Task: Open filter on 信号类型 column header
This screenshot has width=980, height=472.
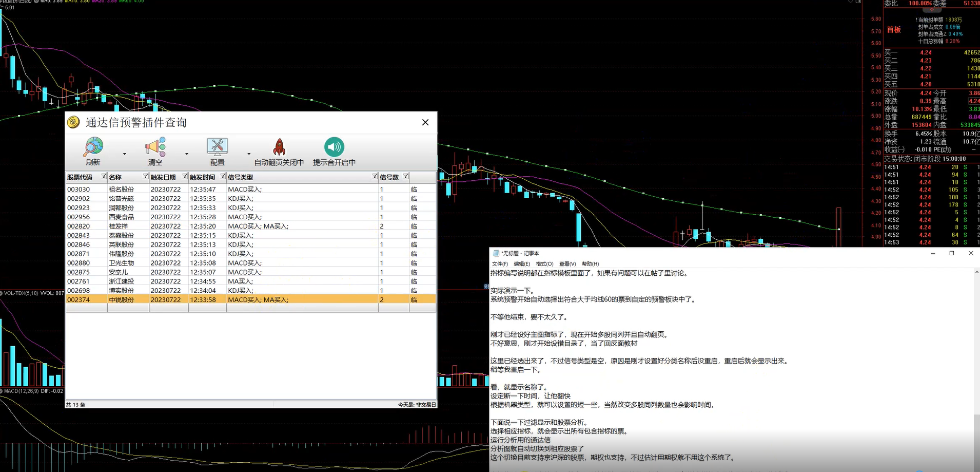Action: coord(375,176)
